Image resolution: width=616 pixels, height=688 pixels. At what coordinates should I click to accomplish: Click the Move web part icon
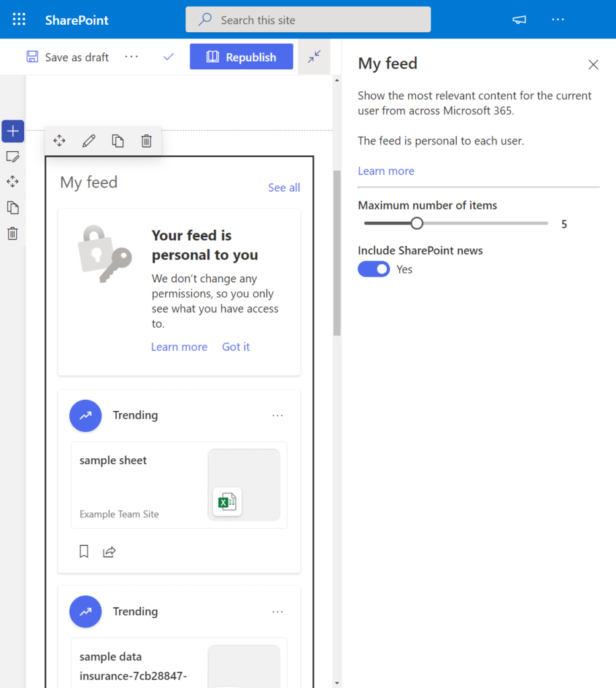(59, 141)
